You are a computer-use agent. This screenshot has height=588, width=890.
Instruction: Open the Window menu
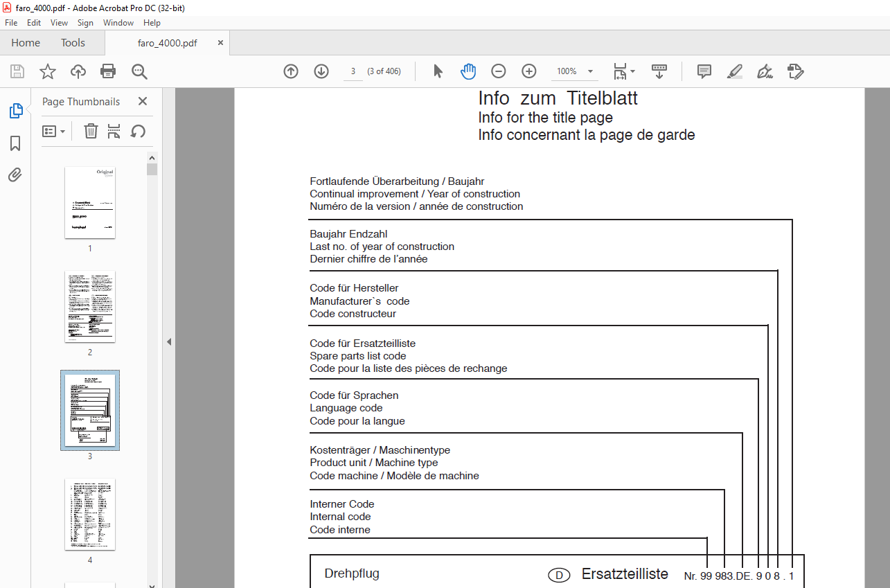coord(118,23)
